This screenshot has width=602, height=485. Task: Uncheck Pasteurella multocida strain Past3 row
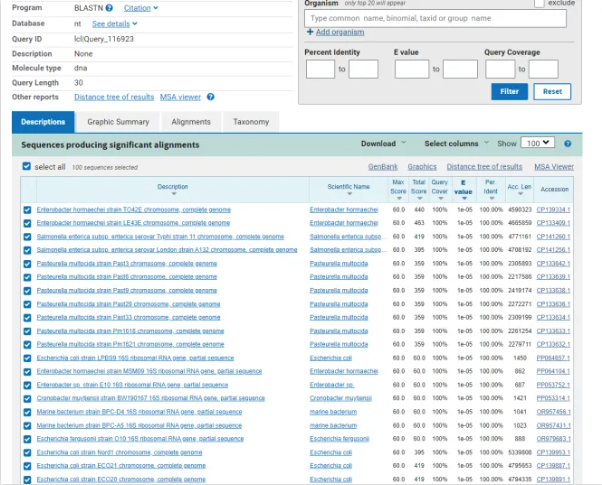point(27,264)
